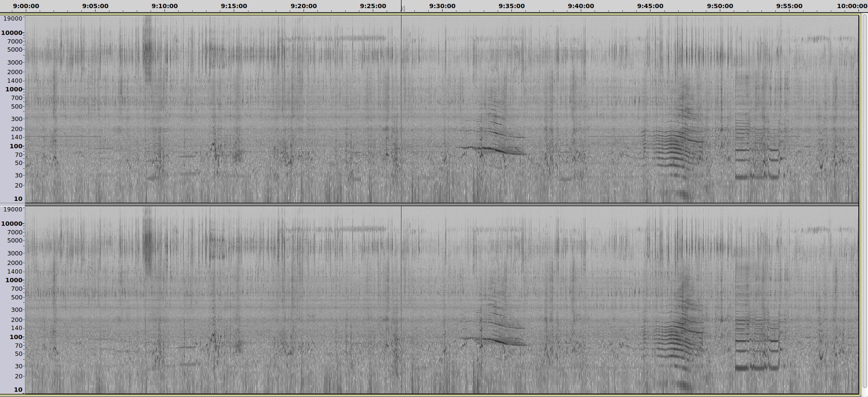Click the 9:15:00 timeline label
Screen dimensions: 868x397
(x=234, y=6)
